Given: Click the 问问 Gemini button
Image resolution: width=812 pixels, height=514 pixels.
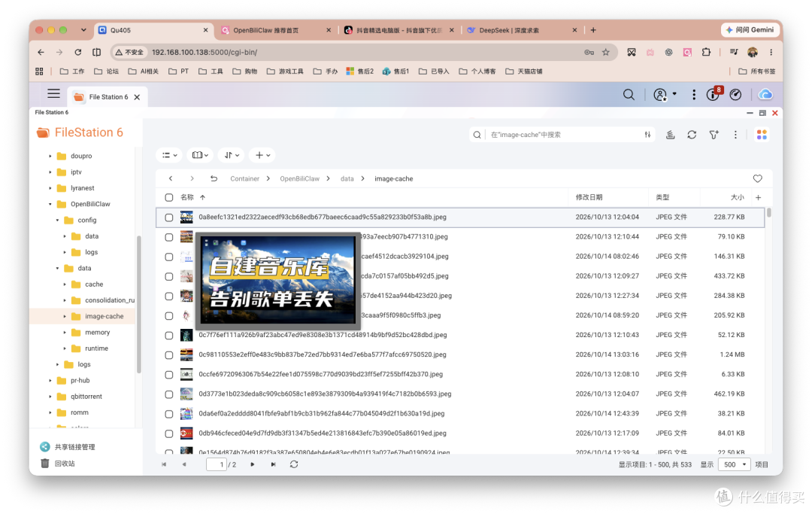Looking at the screenshot, I should coord(751,30).
